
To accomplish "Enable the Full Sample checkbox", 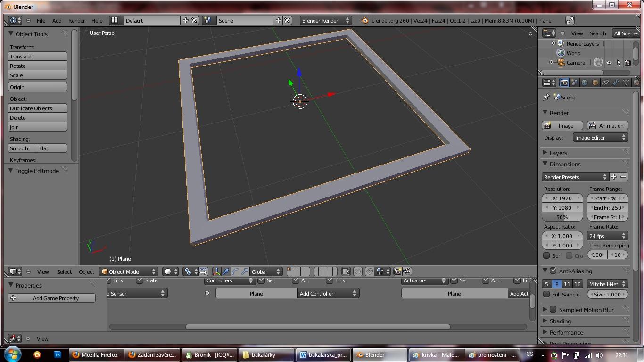I will (x=546, y=295).
